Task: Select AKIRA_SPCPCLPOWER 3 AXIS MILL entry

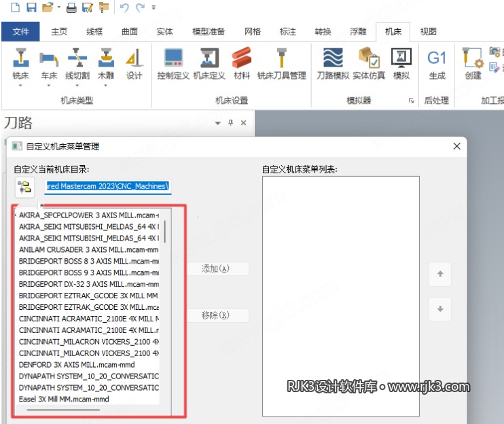Action: pos(89,215)
